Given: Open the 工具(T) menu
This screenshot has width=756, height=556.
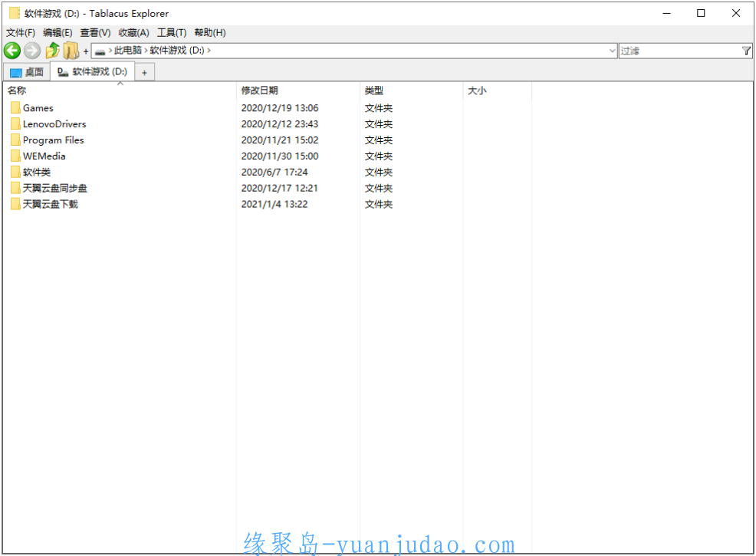Looking at the screenshot, I should [172, 32].
